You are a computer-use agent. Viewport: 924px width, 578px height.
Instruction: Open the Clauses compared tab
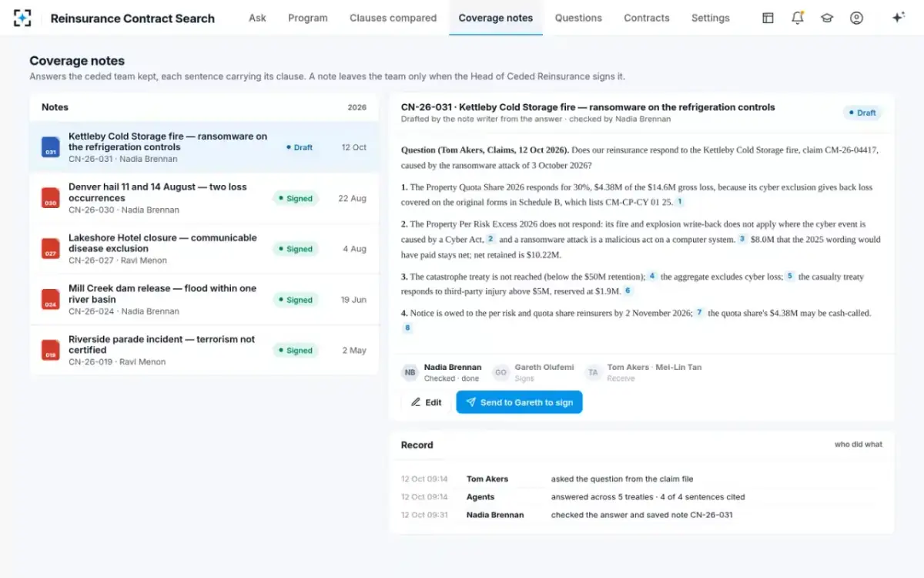(393, 18)
